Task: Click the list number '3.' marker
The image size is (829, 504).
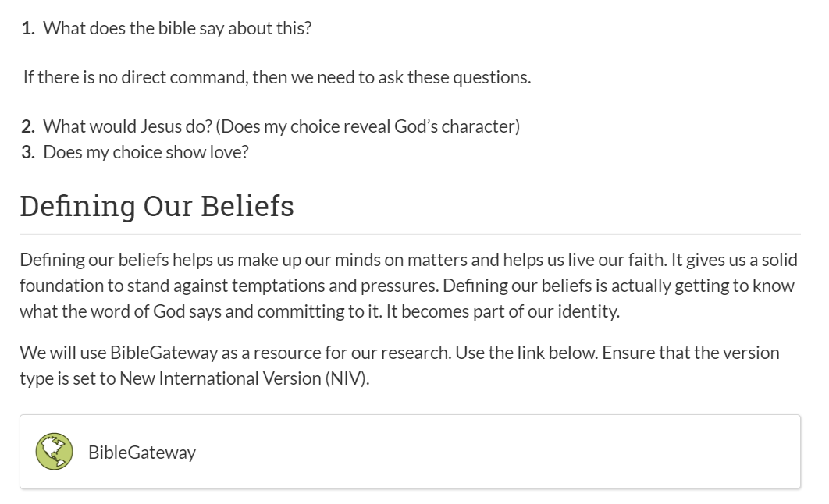Action: (28, 152)
